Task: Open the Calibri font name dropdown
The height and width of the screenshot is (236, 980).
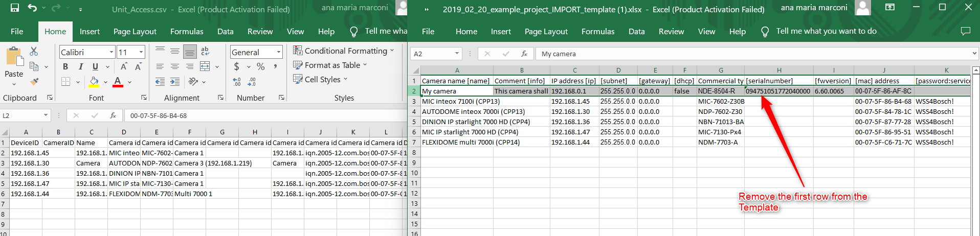Action: click(x=112, y=52)
